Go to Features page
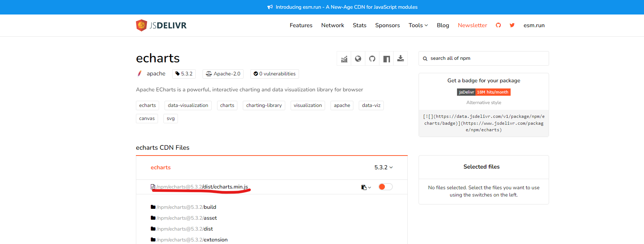The height and width of the screenshot is (244, 644). (301, 25)
